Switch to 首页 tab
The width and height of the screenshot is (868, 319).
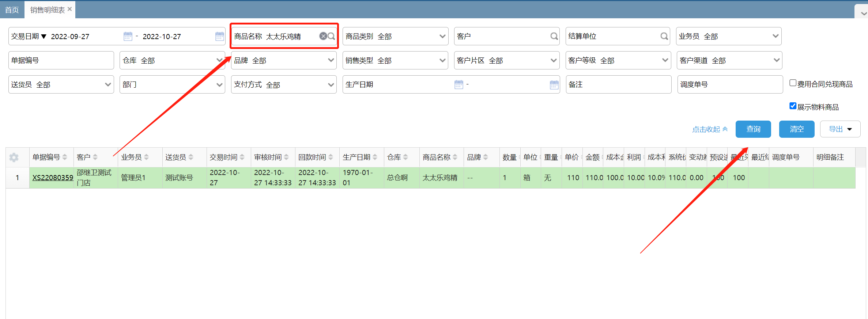click(x=12, y=10)
